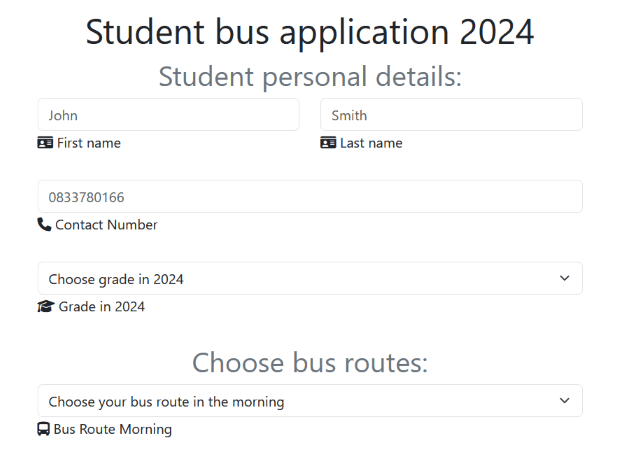Focus the First name field containing John
The height and width of the screenshot is (457, 620).
pos(168,115)
